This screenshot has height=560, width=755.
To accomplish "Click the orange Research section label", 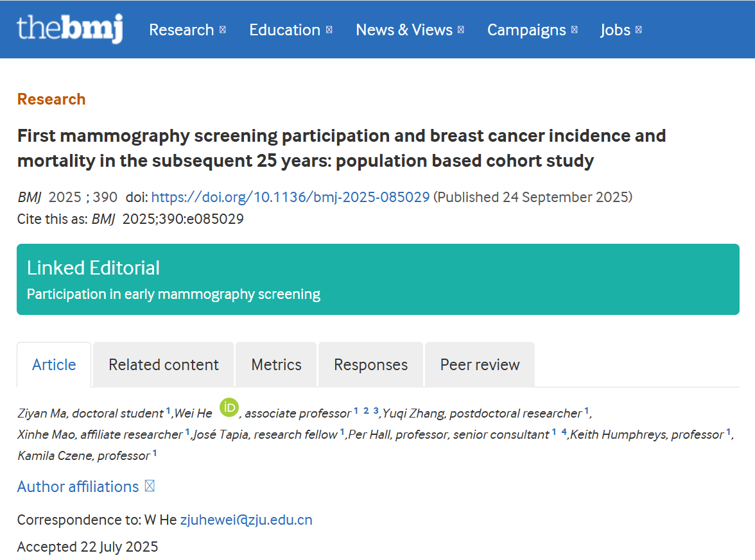I will (x=51, y=99).
